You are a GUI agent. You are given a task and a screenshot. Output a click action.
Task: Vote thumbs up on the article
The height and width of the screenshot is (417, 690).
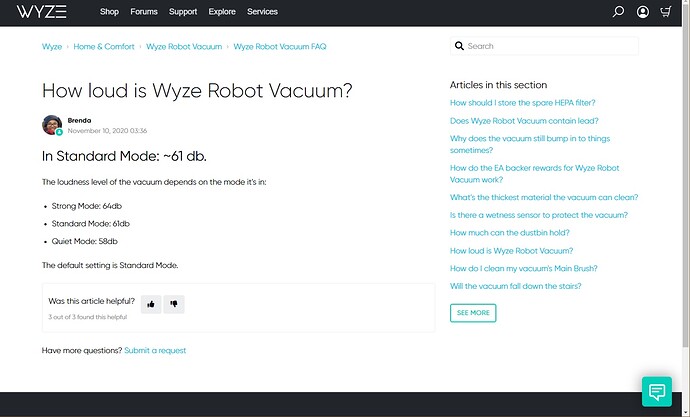click(151, 304)
